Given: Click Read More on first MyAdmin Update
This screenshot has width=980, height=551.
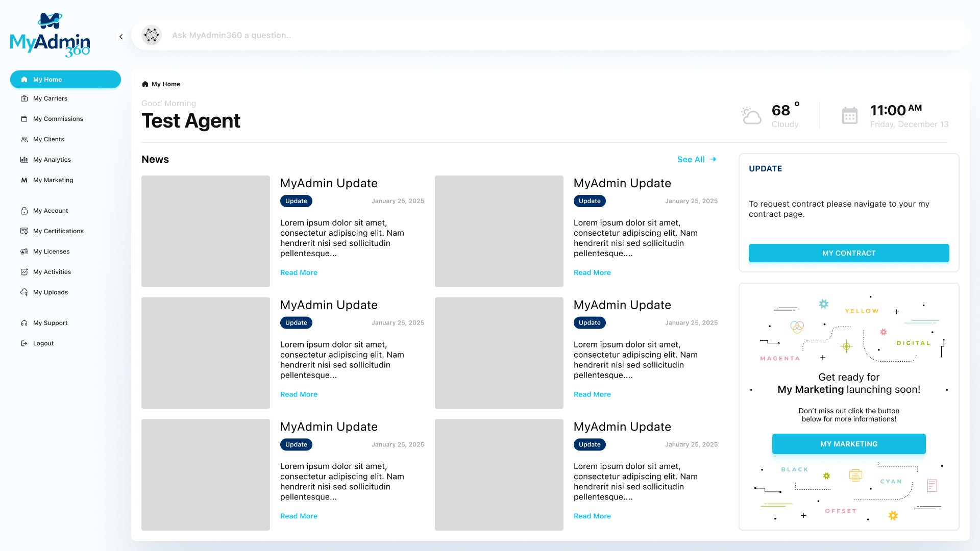Looking at the screenshot, I should pos(299,272).
